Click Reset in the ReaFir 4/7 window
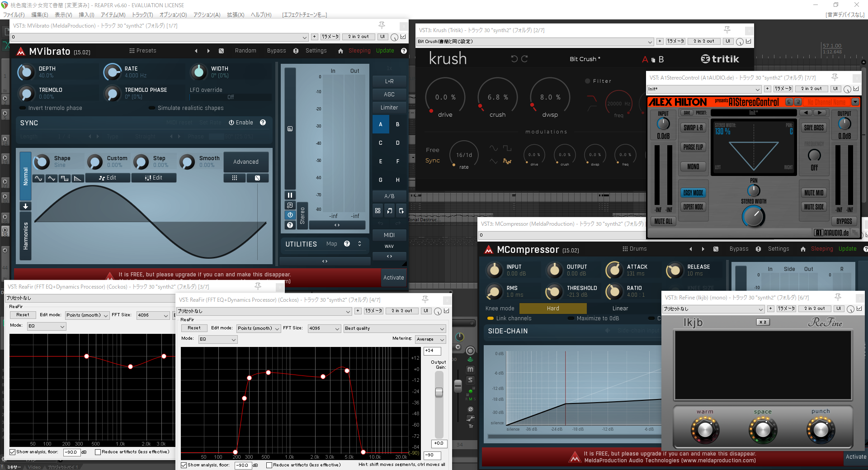The image size is (868, 470). [194, 328]
